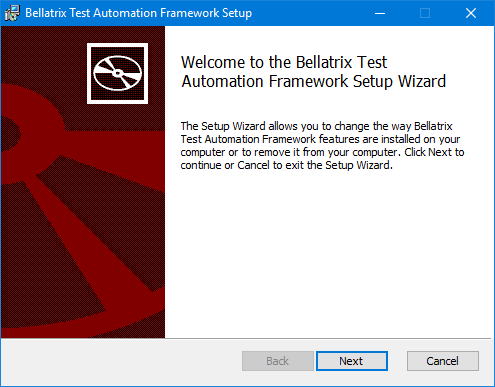The width and height of the screenshot is (495, 387).
Task: Open the installer system menu icon in title bar
Action: (x=12, y=13)
